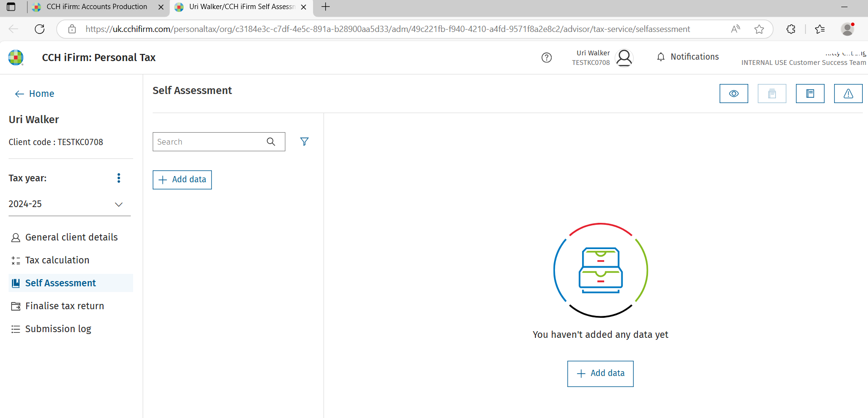The width and height of the screenshot is (868, 418).
Task: View site information lock icon
Action: click(x=72, y=29)
